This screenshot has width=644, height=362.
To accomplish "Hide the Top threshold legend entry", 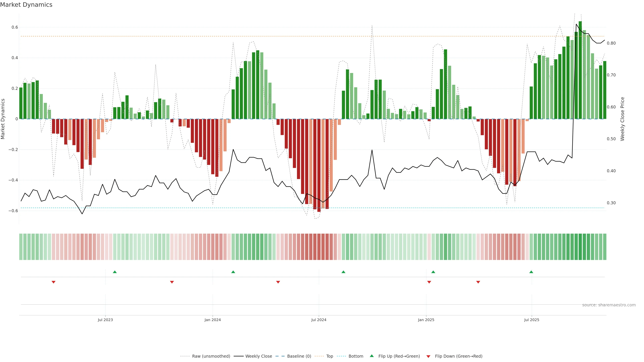I will point(330,356).
